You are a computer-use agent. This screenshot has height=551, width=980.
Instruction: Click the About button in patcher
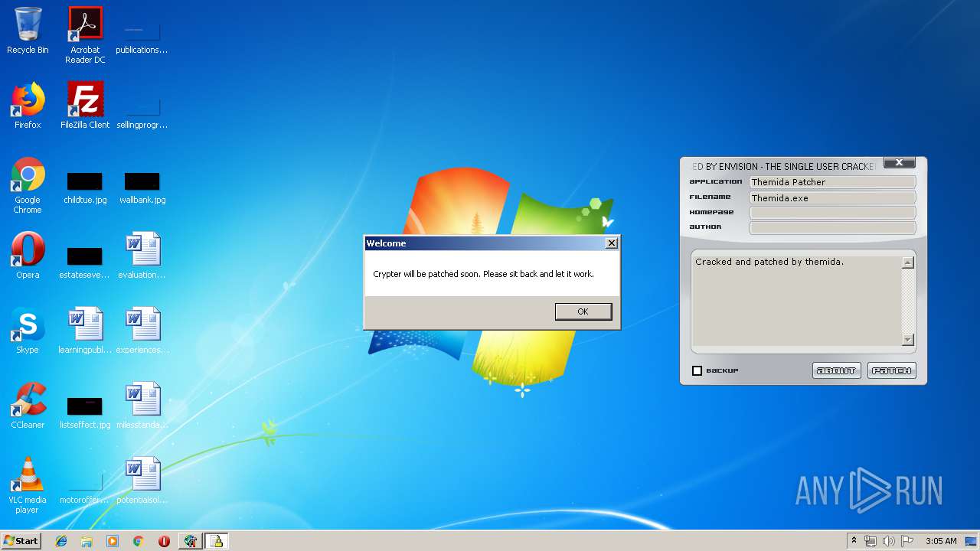tap(836, 370)
